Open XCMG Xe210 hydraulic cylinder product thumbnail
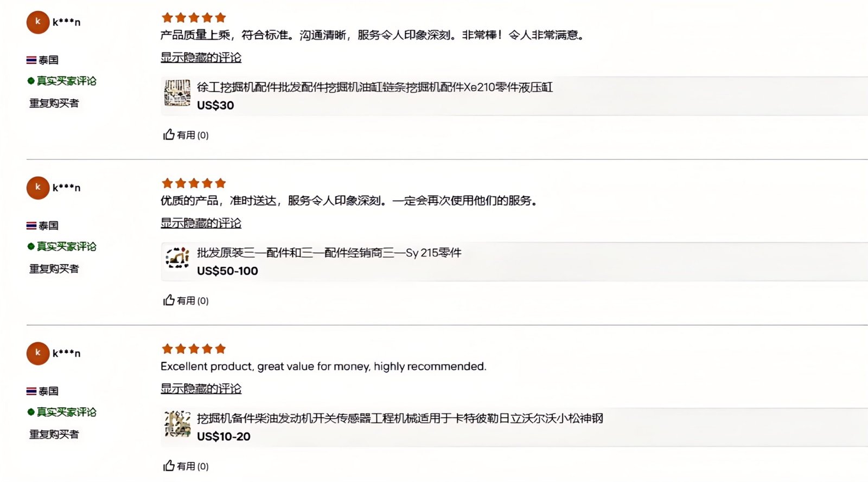The image size is (868, 482). click(177, 93)
